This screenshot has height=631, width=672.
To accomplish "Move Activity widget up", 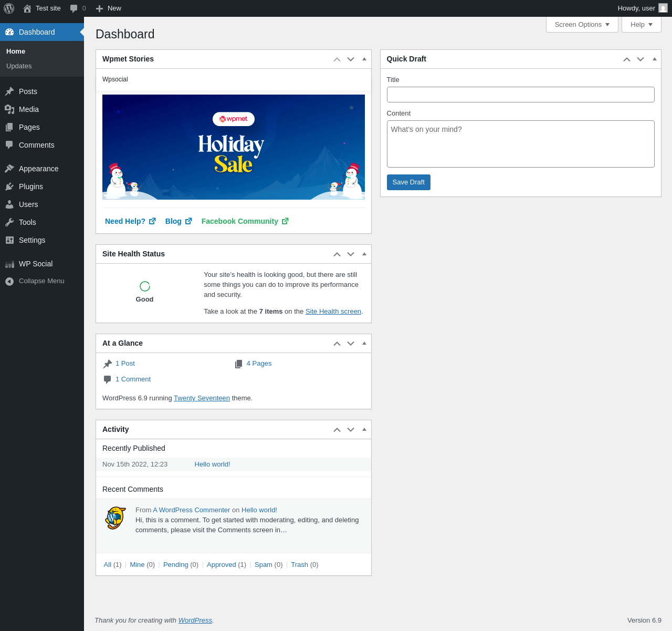I will [x=337, y=430].
